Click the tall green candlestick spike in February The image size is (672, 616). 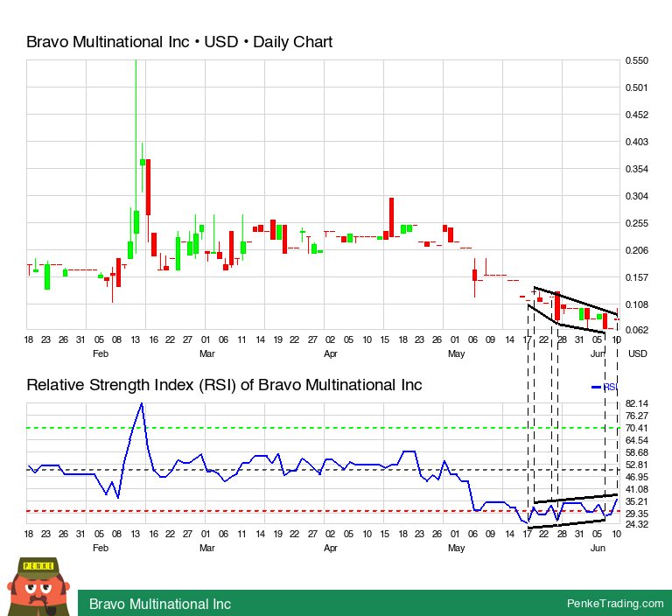pyautogui.click(x=136, y=157)
